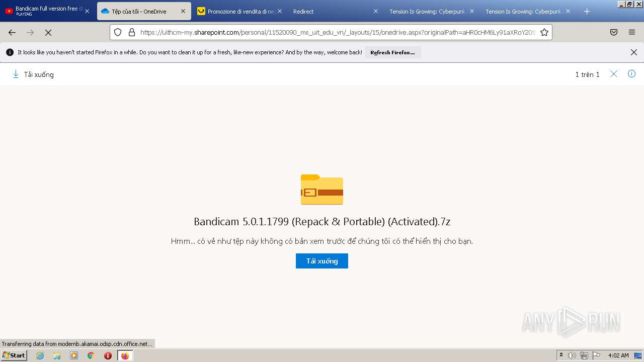Open the file details info pane

(632, 74)
